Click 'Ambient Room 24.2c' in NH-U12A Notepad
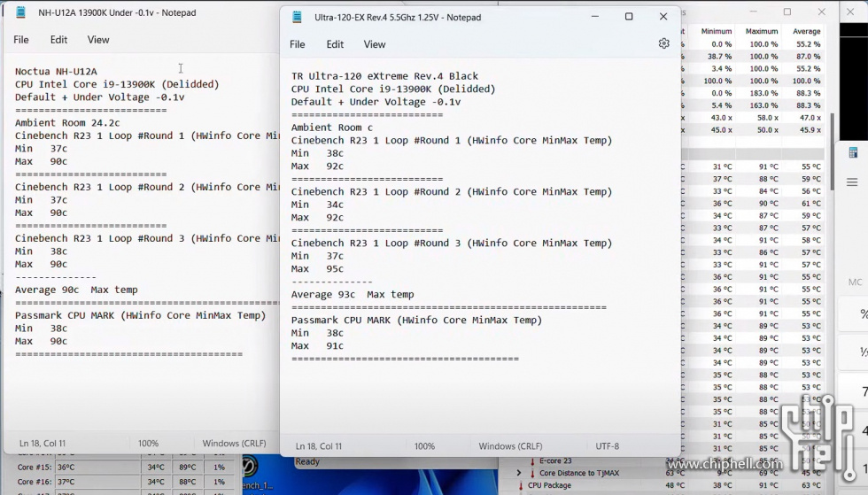868x495 pixels. 67,123
